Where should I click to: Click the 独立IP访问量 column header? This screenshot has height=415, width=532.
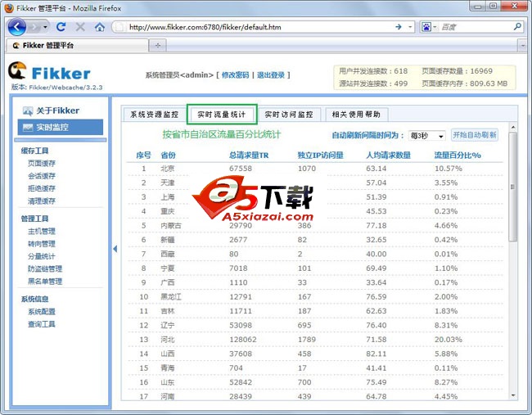320,156
